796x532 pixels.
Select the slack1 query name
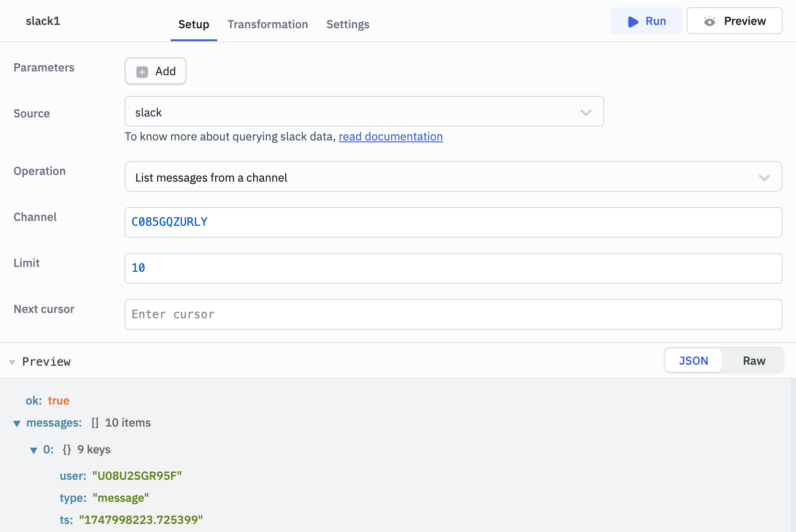pos(43,21)
